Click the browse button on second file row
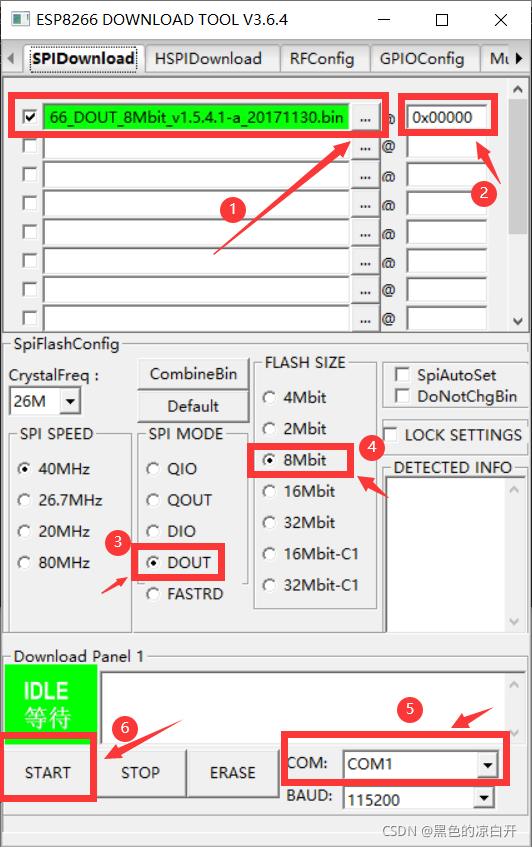The width and height of the screenshot is (532, 847). [365, 147]
